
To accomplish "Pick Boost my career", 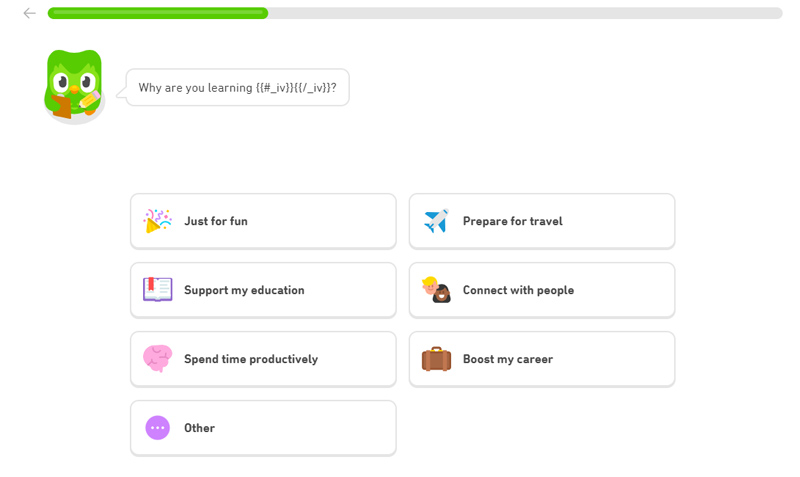I will 542,359.
